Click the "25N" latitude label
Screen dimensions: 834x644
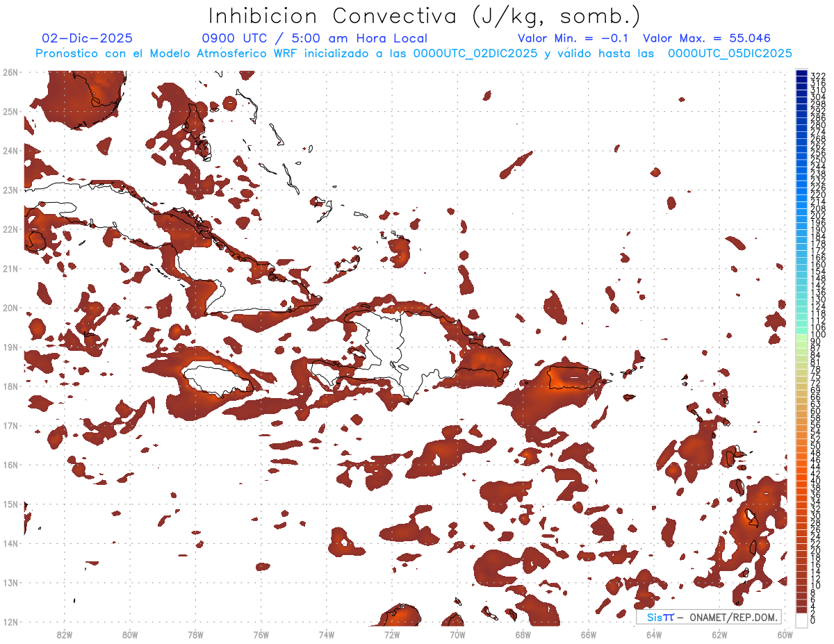(x=10, y=111)
